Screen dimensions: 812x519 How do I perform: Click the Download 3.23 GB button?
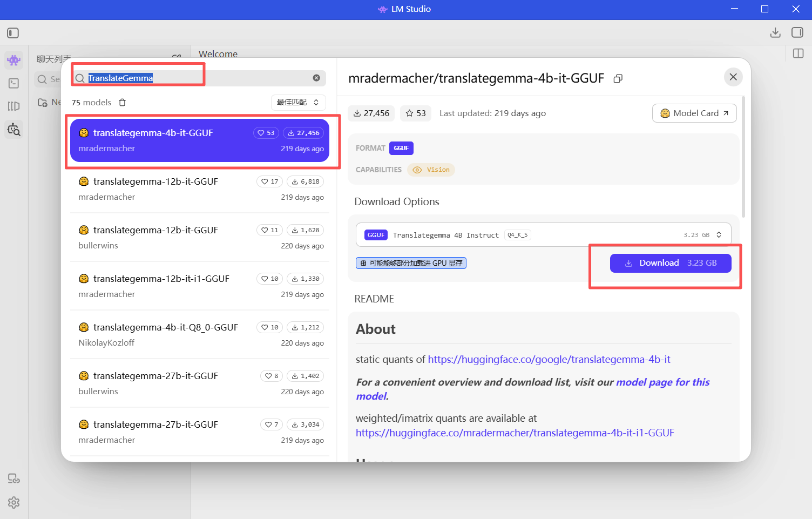coord(671,263)
